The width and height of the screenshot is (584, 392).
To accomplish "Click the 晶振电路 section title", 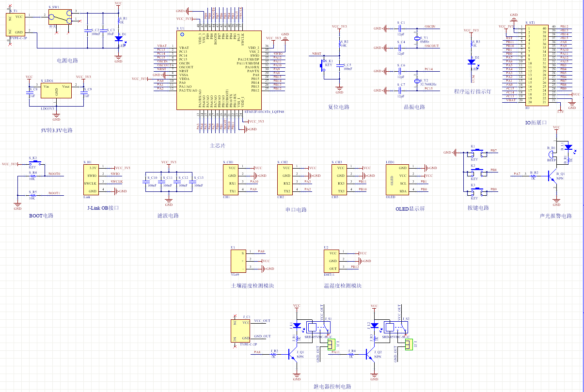I will point(414,107).
